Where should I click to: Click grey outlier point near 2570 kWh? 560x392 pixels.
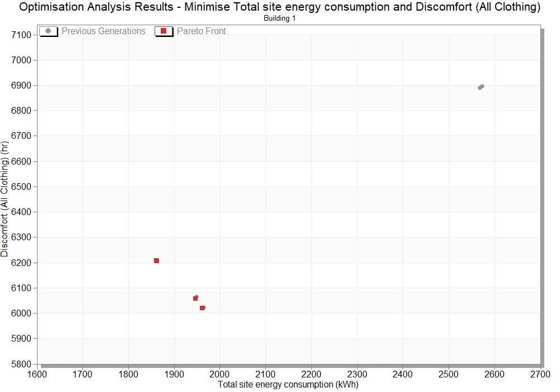click(481, 87)
